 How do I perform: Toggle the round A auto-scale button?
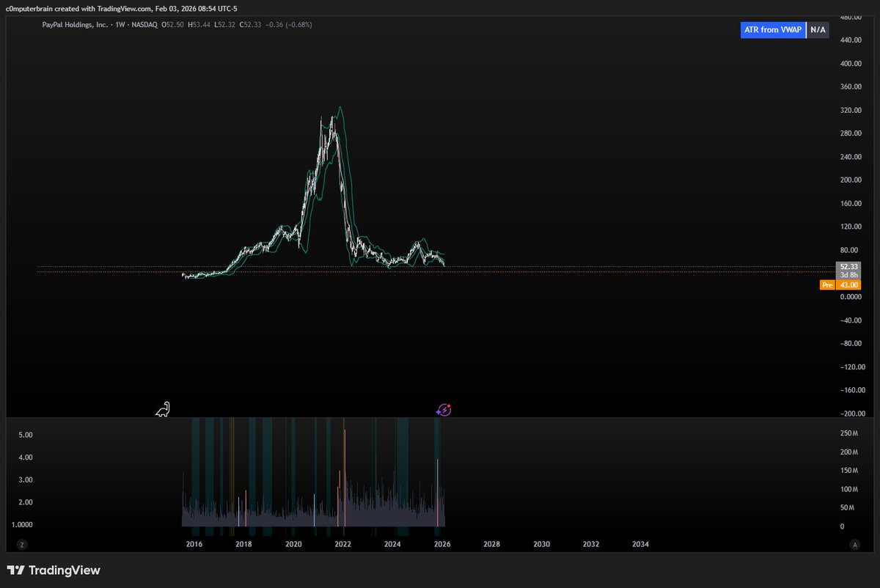pyautogui.click(x=855, y=544)
